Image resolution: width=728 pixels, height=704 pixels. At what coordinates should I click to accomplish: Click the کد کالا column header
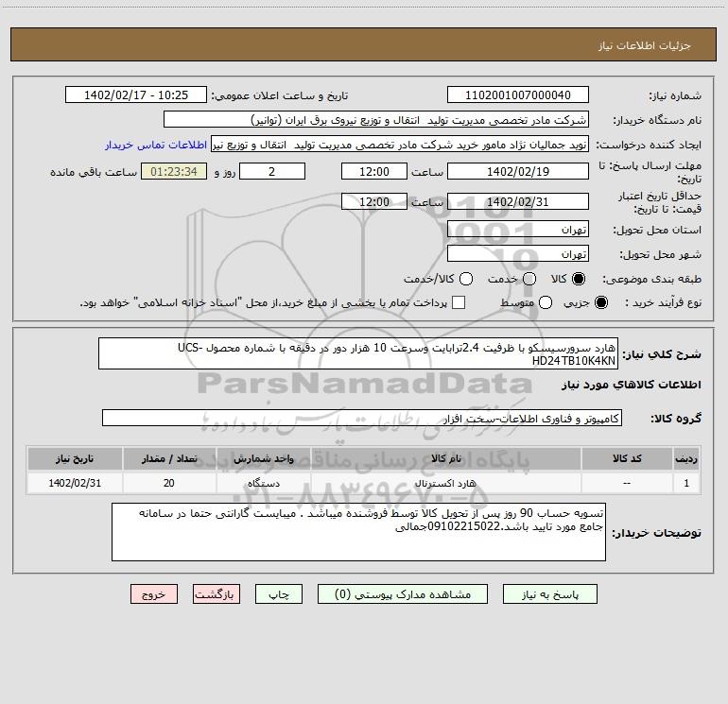tap(627, 458)
